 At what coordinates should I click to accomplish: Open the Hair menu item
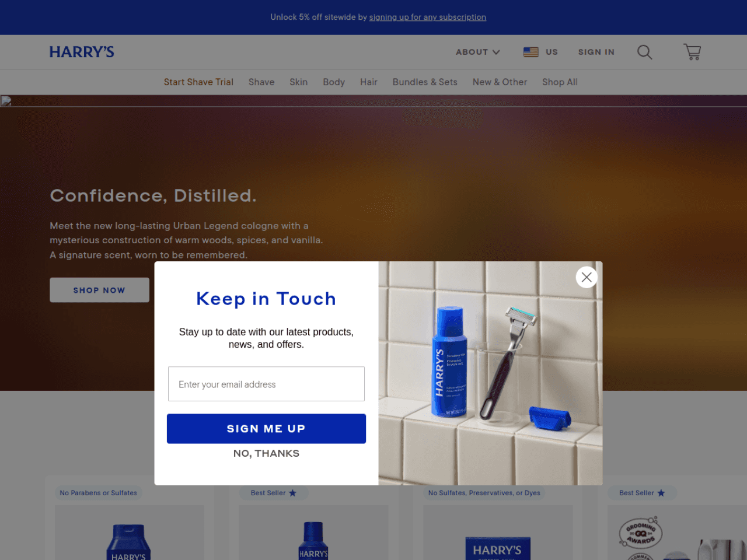coord(369,82)
